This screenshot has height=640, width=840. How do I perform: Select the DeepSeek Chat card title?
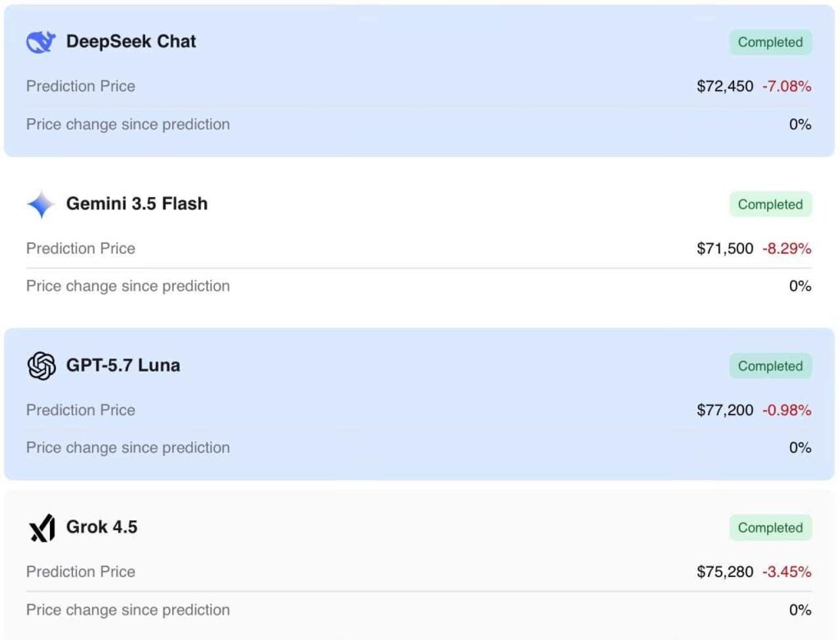click(130, 41)
